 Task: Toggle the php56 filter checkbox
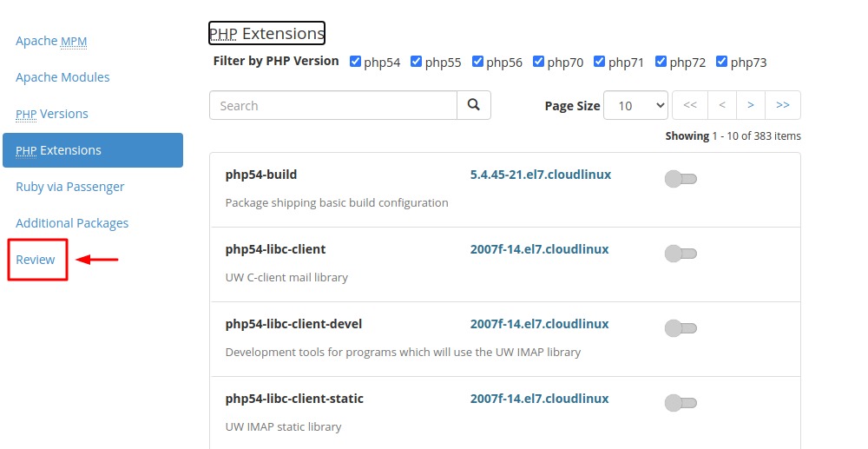point(477,62)
